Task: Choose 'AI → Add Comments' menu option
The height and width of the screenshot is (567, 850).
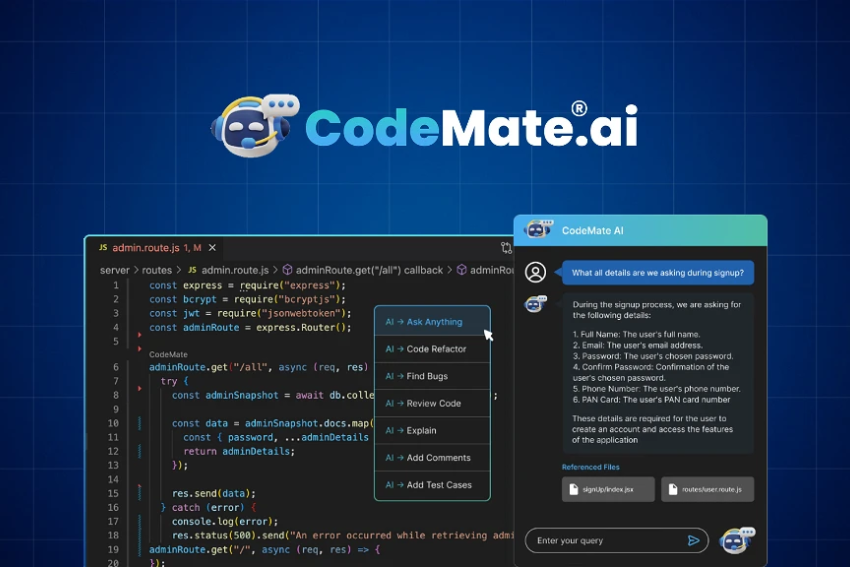Action: [432, 458]
